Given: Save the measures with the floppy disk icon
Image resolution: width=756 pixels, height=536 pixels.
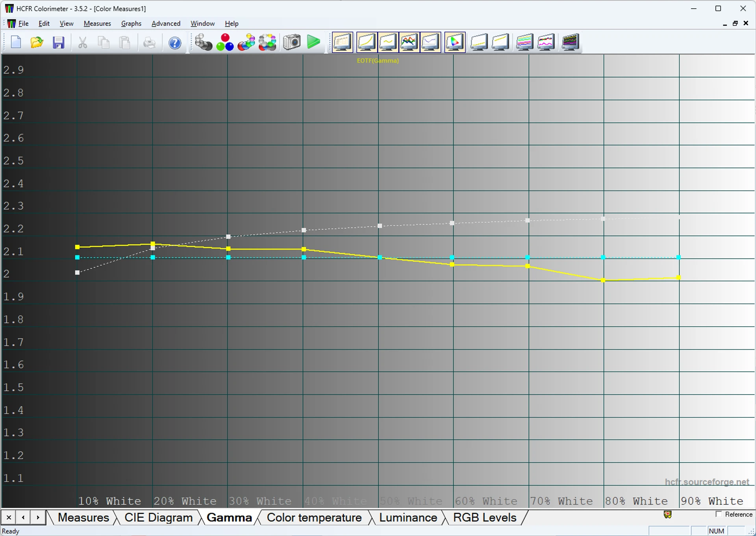Looking at the screenshot, I should [x=58, y=42].
